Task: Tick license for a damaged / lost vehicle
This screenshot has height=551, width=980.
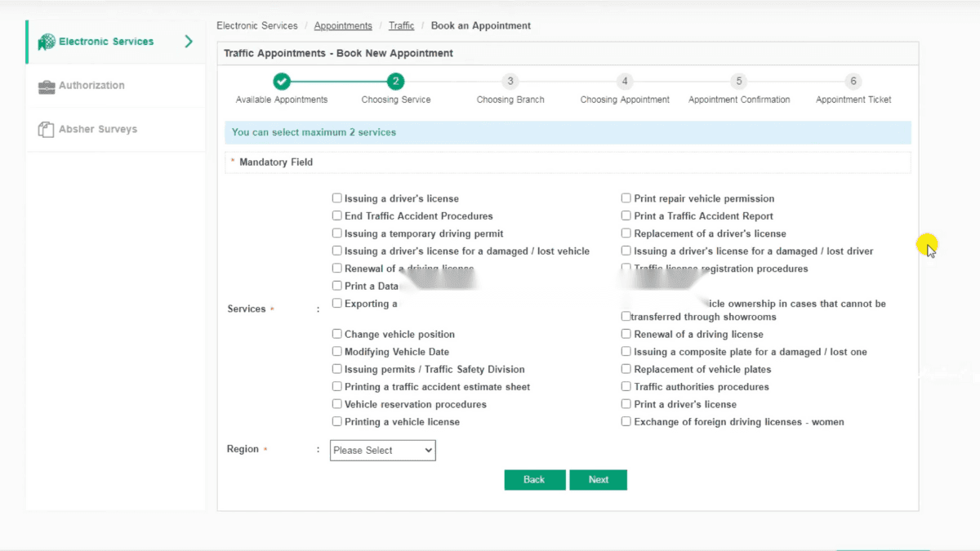Action: [x=337, y=251]
